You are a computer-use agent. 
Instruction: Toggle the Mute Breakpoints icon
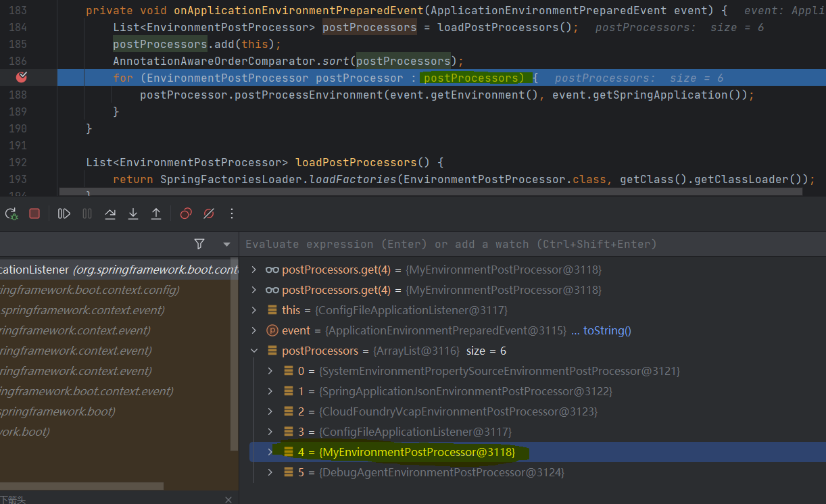(x=208, y=213)
